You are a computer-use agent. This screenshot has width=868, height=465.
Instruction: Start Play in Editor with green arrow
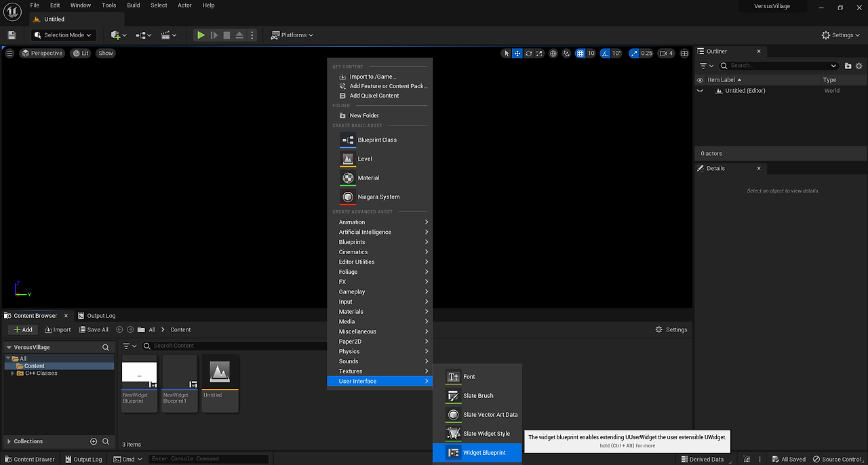point(201,35)
